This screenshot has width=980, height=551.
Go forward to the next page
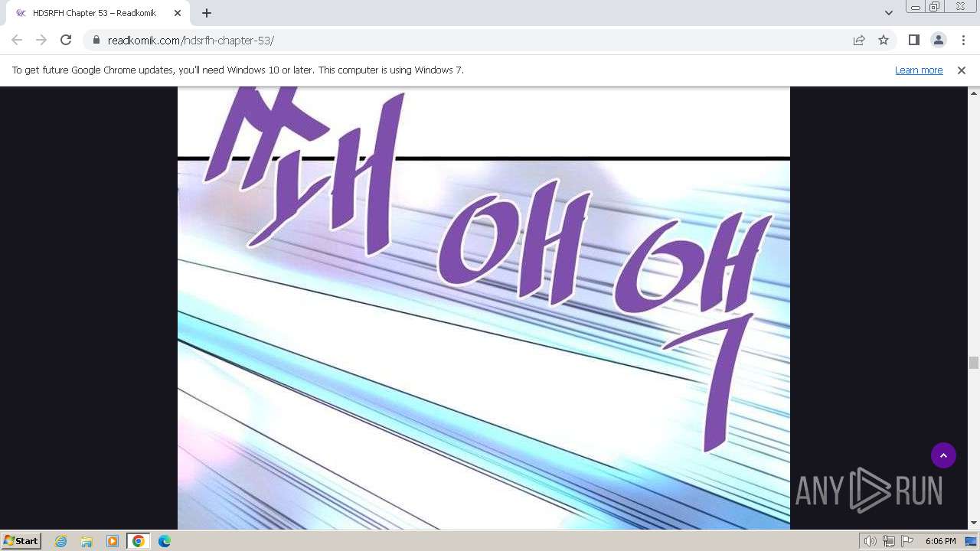[x=41, y=40]
